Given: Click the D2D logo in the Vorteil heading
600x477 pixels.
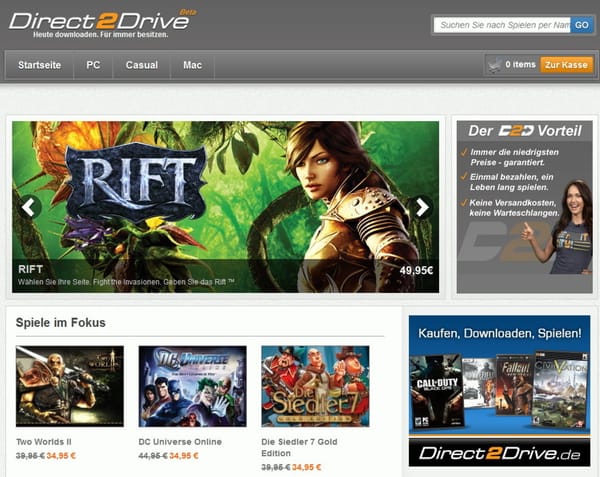Looking at the screenshot, I should [x=515, y=131].
